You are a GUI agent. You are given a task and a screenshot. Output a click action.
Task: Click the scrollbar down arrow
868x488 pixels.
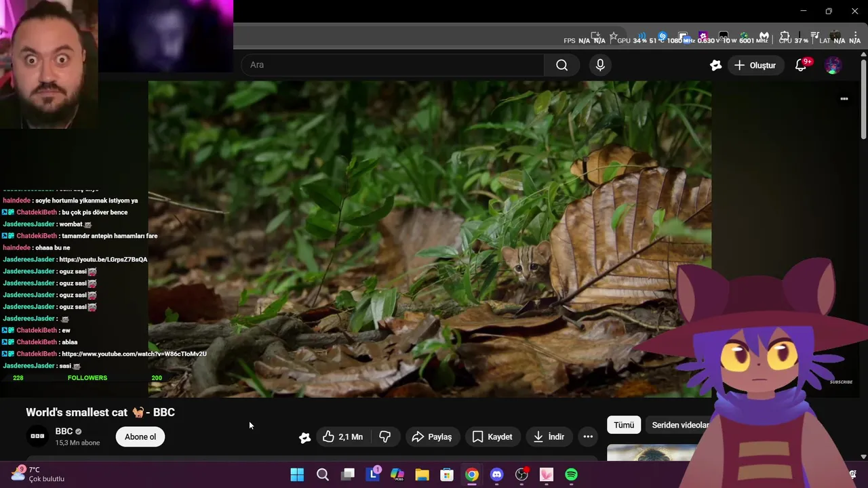click(863, 457)
